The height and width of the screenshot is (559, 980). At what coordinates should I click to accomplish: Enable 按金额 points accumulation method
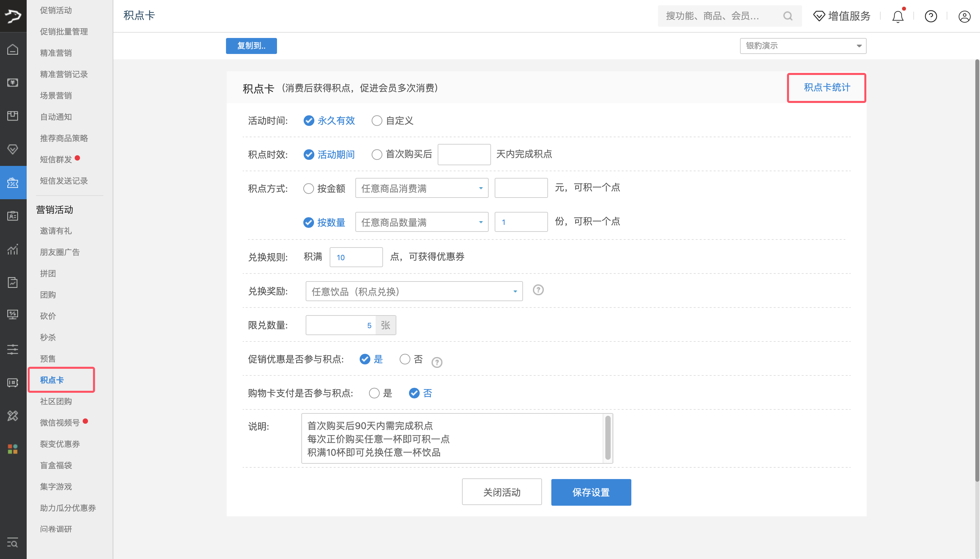coord(308,188)
